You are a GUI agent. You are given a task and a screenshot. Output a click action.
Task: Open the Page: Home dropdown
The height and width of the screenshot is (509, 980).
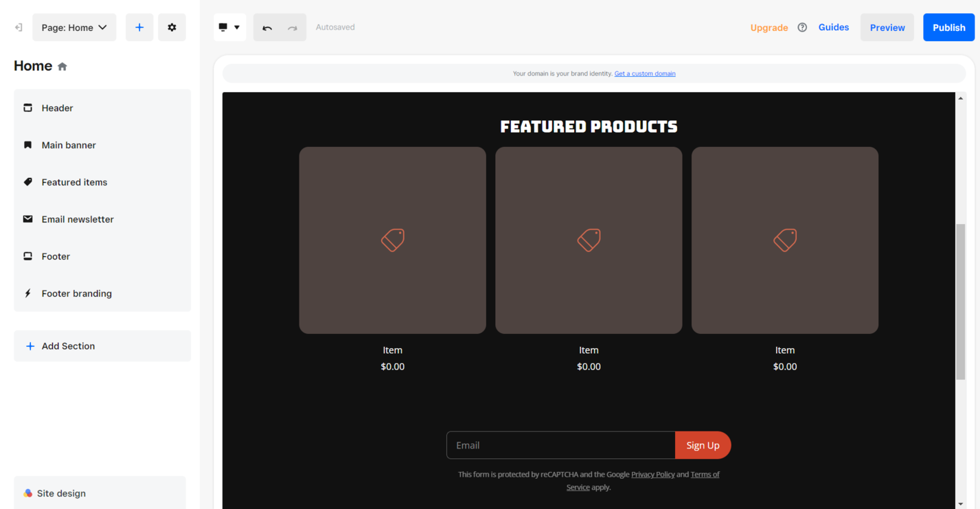(x=73, y=27)
